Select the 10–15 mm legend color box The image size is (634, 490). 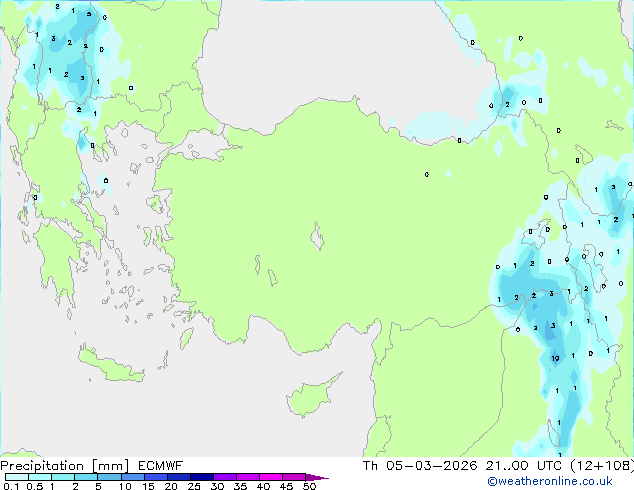coord(132,477)
